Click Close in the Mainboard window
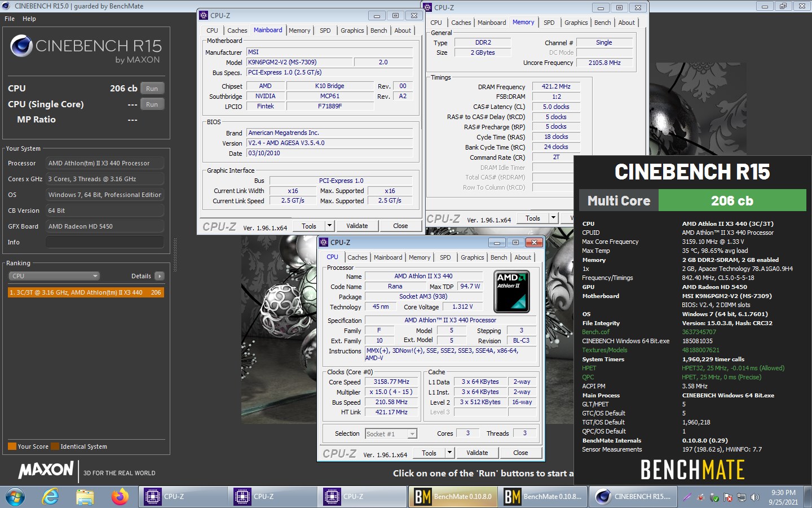 400,226
